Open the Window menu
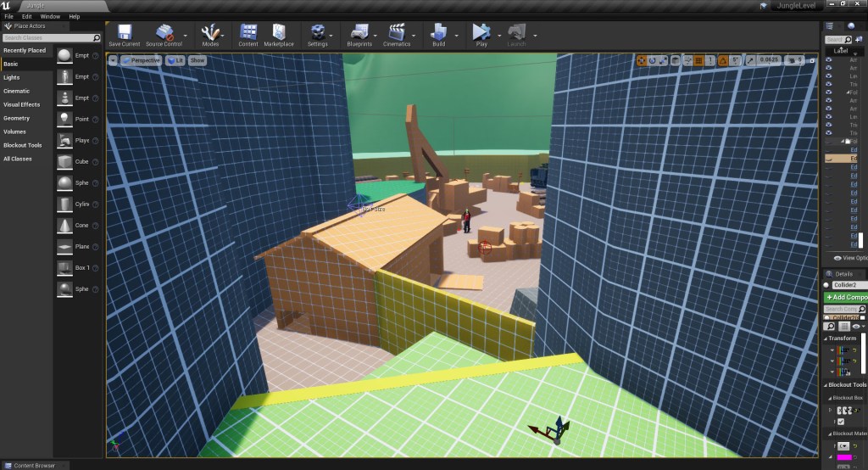Viewport: 868px width, 470px height. [50, 16]
